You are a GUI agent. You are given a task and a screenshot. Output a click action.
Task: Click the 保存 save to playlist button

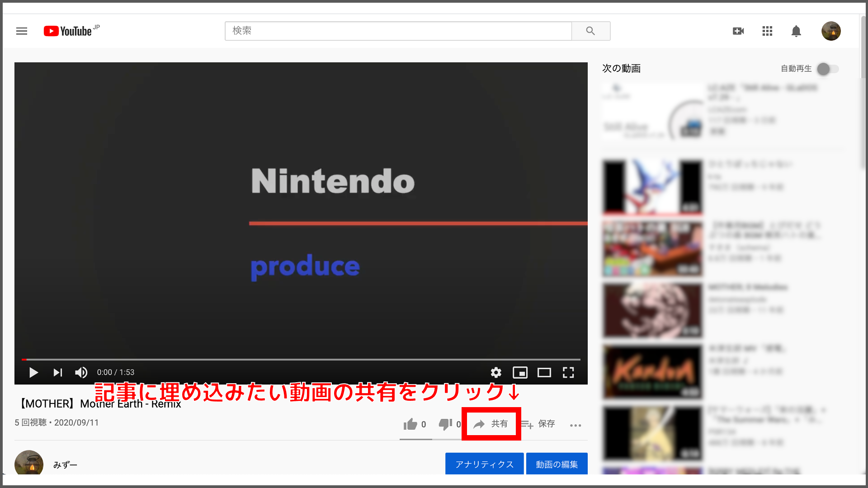pyautogui.click(x=538, y=424)
